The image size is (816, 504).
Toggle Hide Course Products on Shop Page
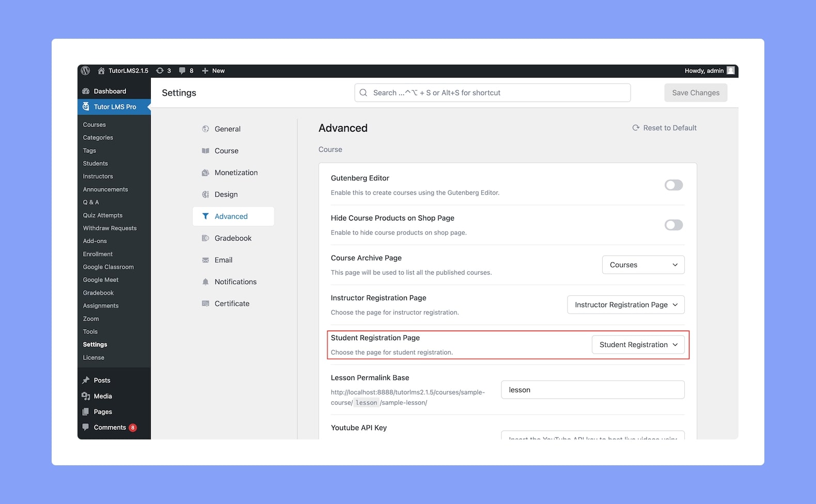tap(673, 225)
